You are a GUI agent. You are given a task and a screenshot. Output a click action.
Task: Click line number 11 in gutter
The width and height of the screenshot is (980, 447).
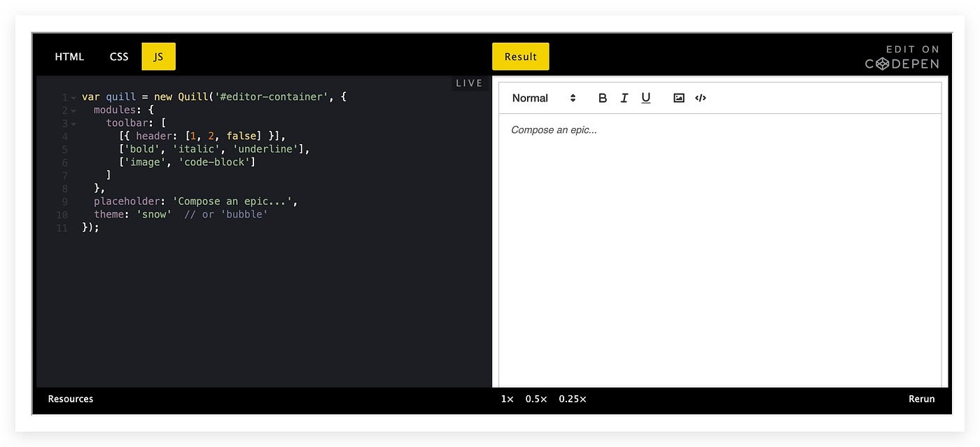(62, 228)
